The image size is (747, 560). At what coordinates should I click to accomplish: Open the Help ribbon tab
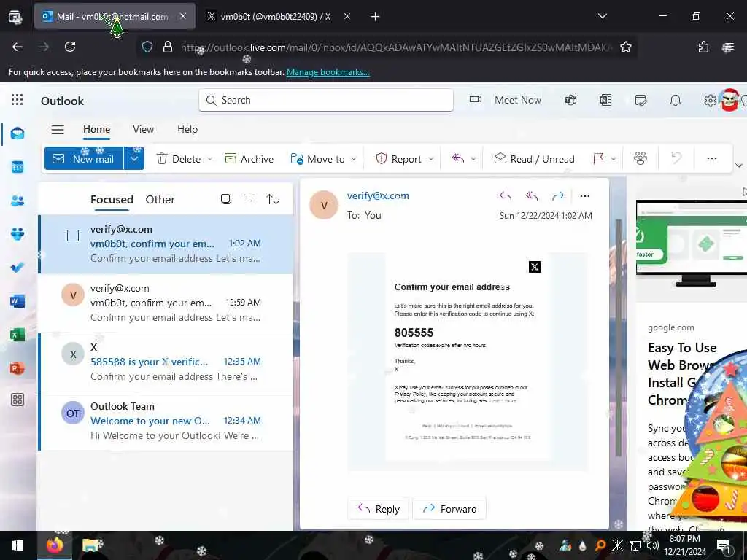[187, 130]
